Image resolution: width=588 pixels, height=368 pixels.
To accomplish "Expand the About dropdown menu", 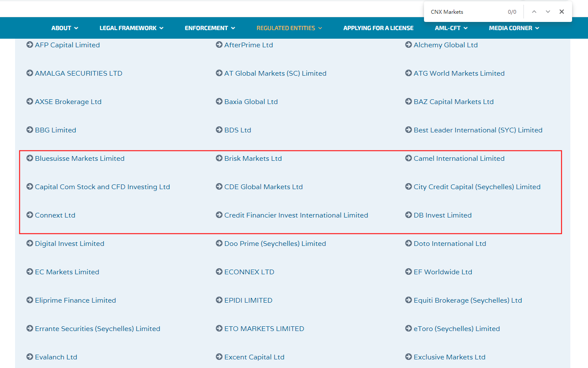I will click(x=65, y=28).
